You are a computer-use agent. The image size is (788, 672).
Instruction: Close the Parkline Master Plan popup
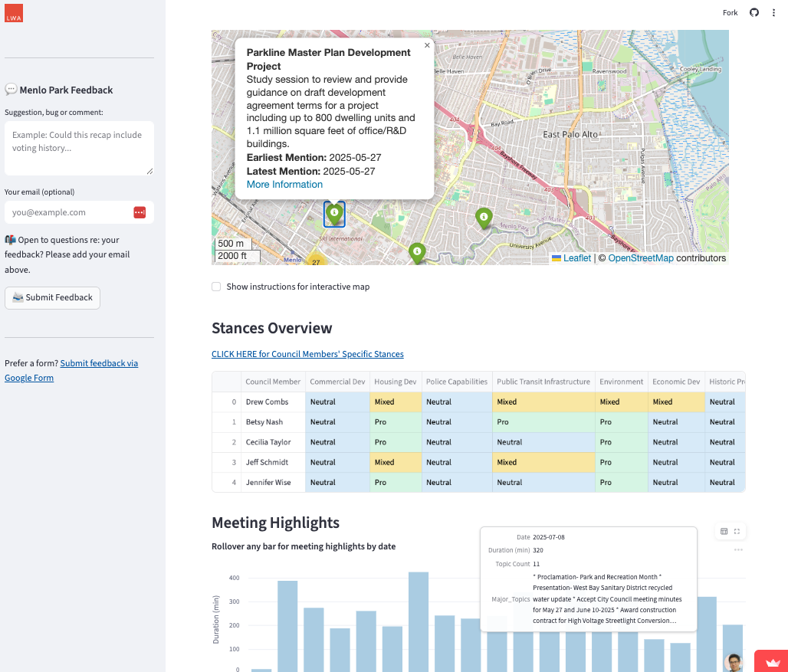click(x=427, y=45)
